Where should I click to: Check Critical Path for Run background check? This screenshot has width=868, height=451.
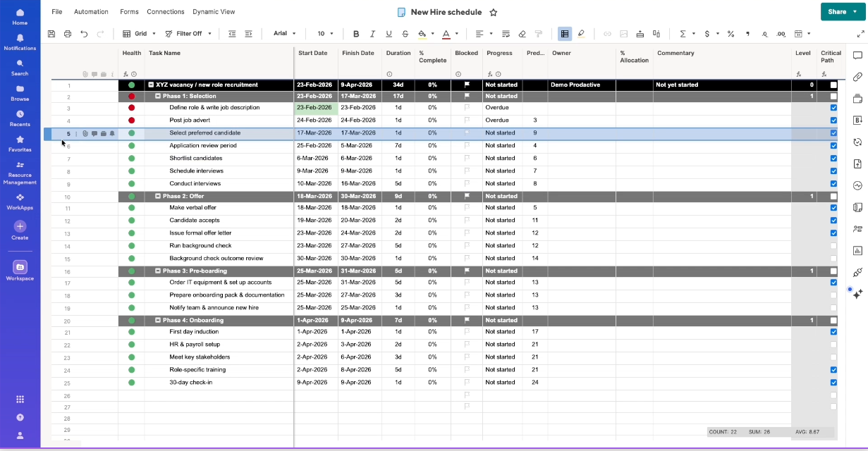tap(833, 246)
